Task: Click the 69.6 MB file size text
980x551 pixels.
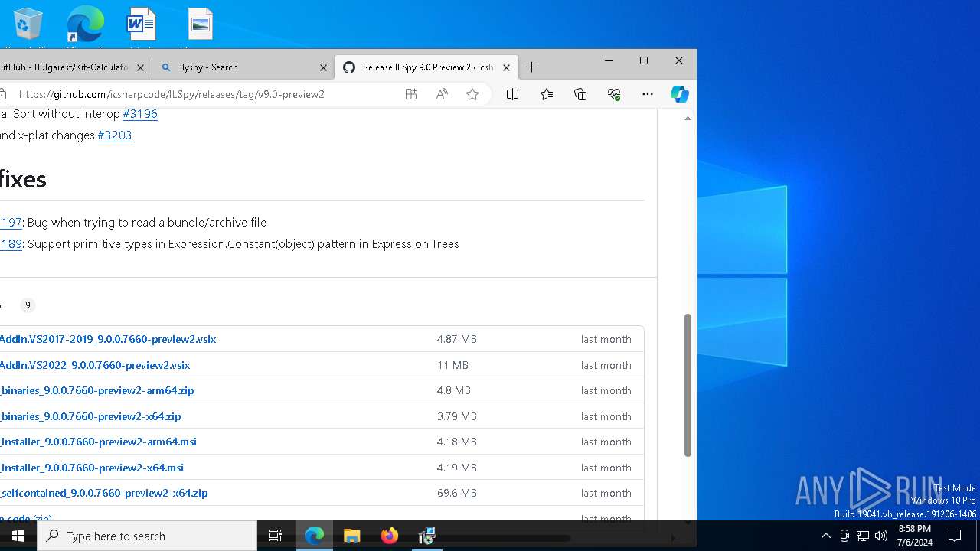Action: click(457, 493)
